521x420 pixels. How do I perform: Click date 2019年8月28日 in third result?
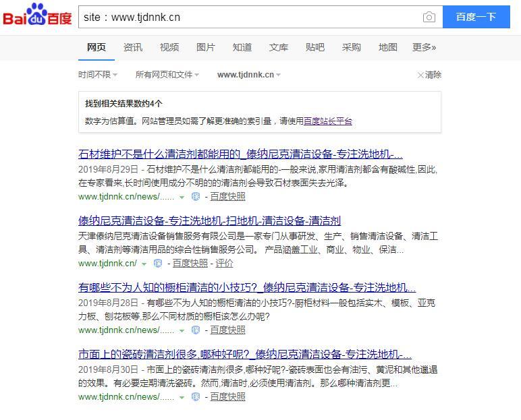109,303
